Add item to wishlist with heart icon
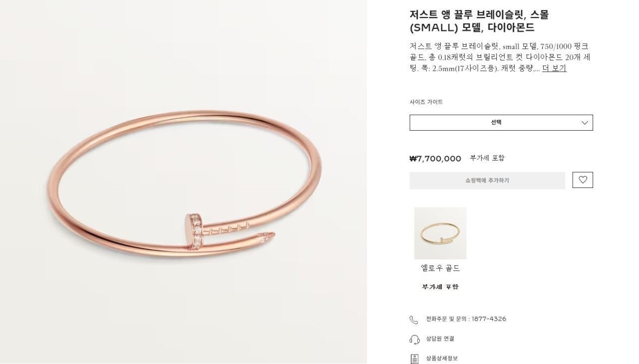The width and height of the screenshot is (639, 364). click(583, 180)
